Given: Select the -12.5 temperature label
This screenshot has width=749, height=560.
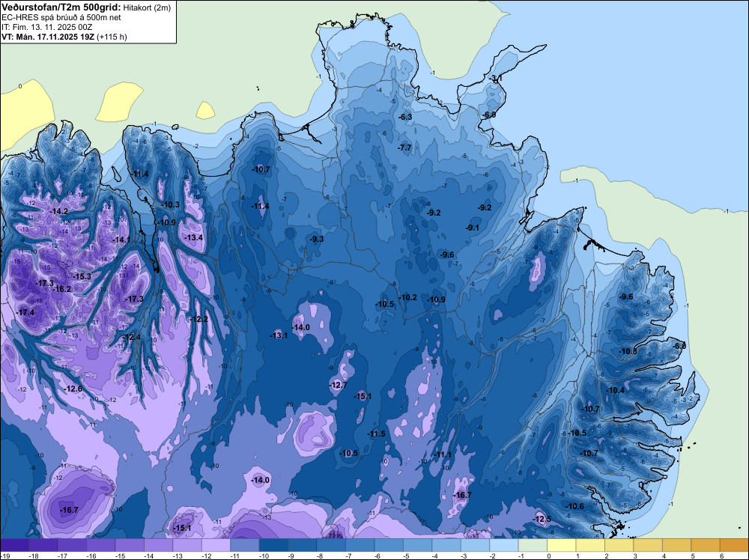Looking at the screenshot, I should click(542, 519).
